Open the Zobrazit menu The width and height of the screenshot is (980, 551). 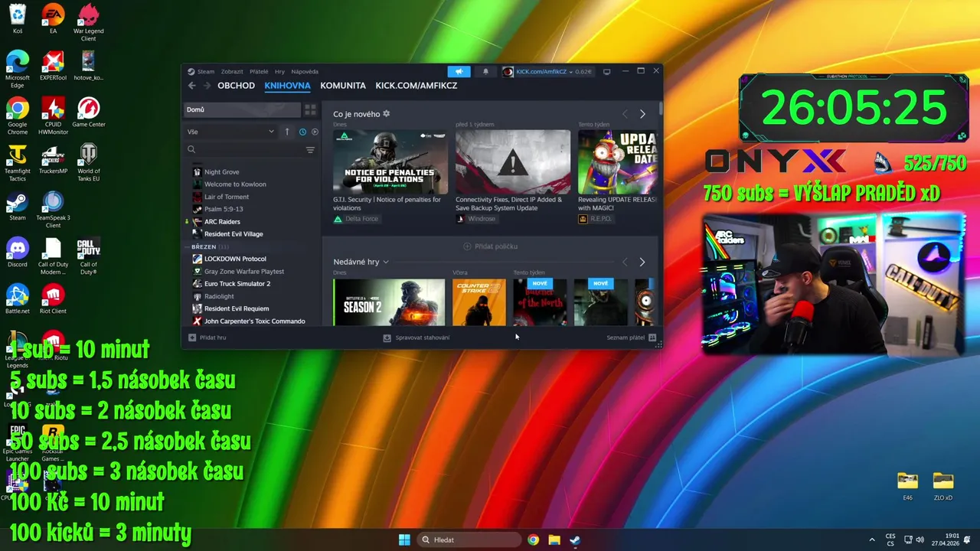232,71
